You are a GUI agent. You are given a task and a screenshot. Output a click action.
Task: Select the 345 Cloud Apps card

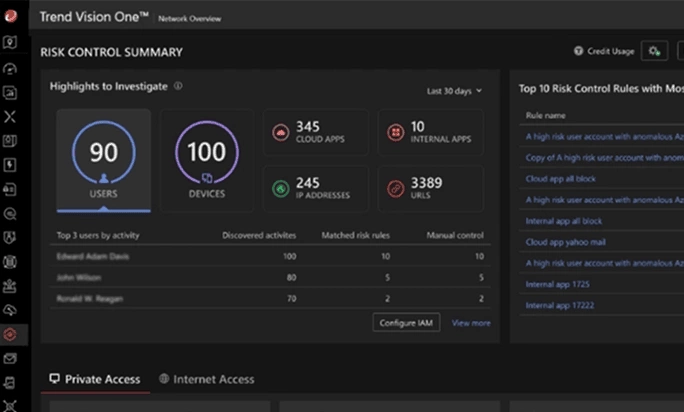316,132
